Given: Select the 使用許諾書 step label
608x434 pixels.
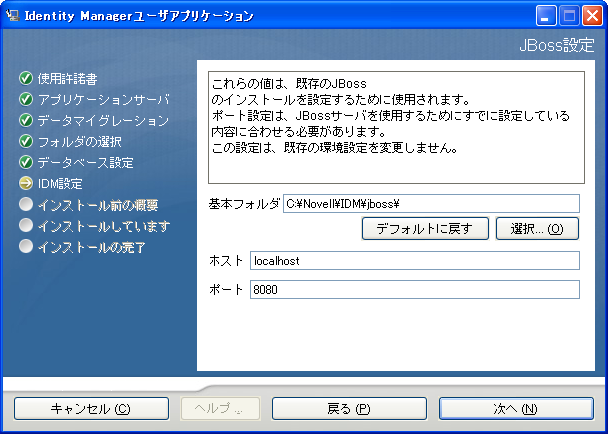Looking at the screenshot, I should 67,79.
